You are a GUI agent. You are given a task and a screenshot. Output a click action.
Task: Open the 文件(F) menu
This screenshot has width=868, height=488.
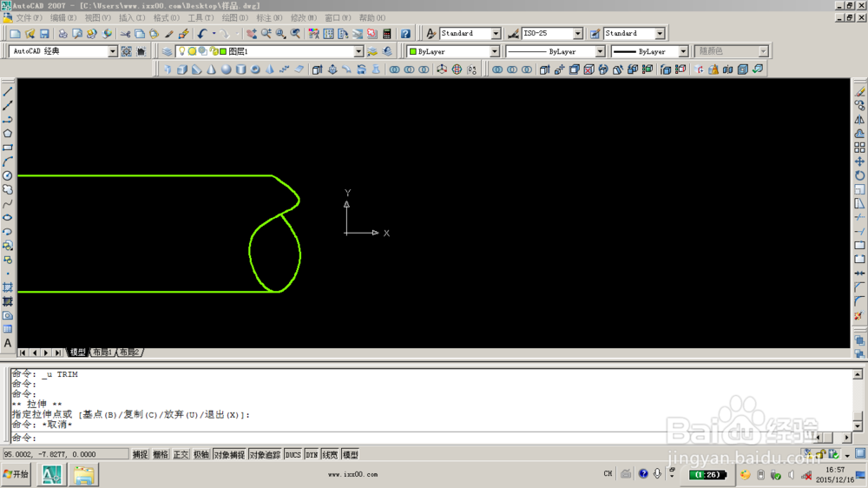click(x=29, y=17)
